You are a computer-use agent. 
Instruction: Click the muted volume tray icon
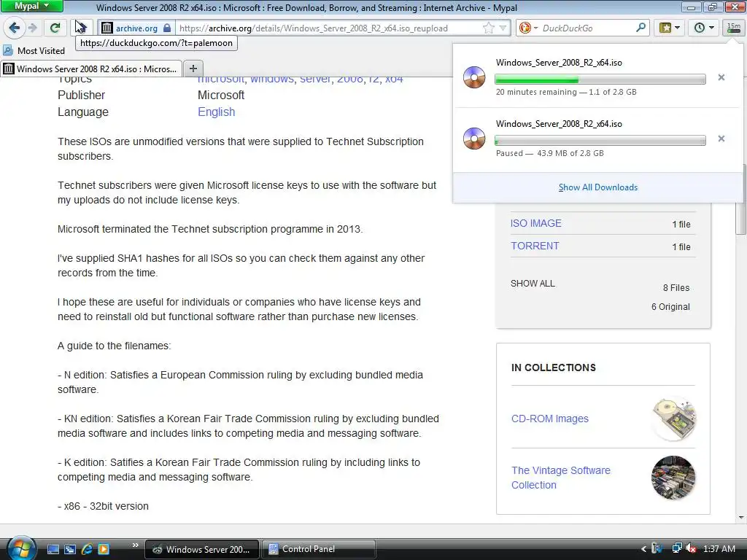tap(691, 548)
